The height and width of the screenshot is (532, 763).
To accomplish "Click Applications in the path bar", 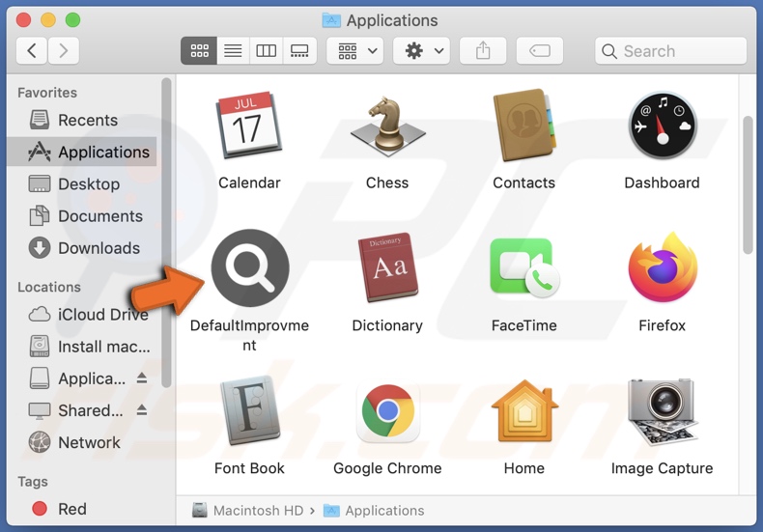I will click(374, 510).
